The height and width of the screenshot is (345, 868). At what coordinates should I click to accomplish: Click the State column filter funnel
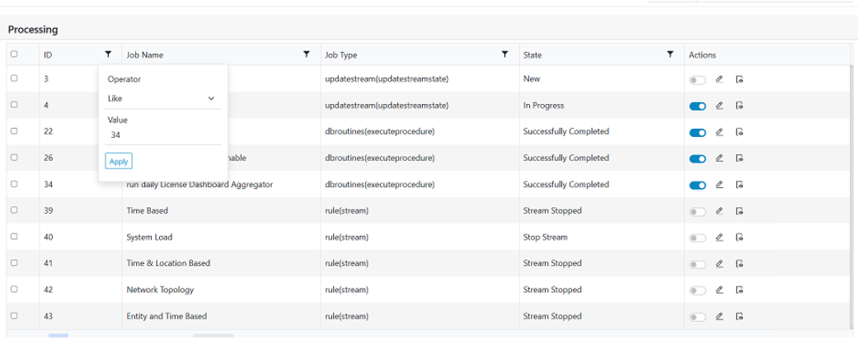click(671, 54)
